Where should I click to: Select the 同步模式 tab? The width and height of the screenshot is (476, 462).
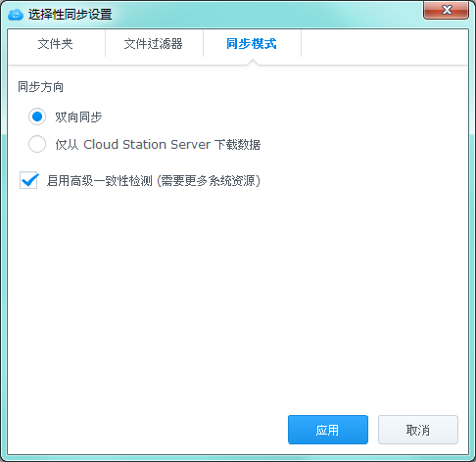pyautogui.click(x=252, y=44)
